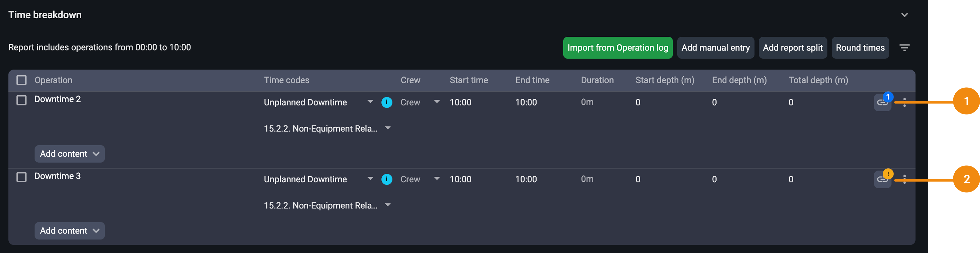Open Add content menu under Downtime 2
The height and width of the screenshot is (253, 980).
point(70,154)
